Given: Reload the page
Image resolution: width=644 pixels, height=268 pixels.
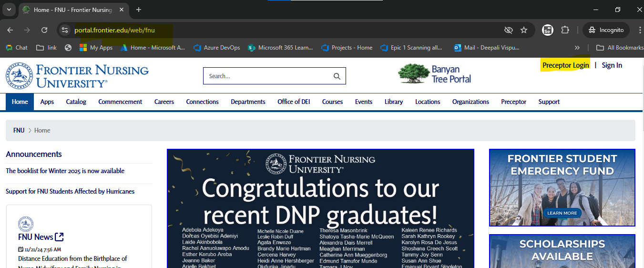Looking at the screenshot, I should point(44,30).
